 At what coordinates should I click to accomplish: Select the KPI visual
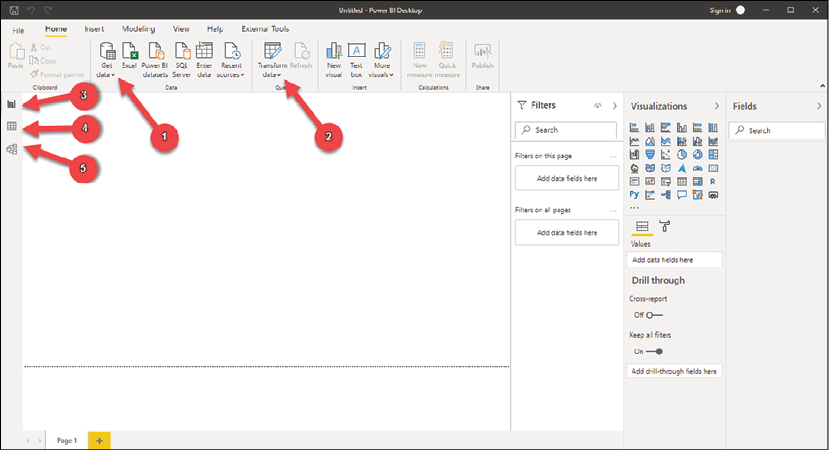(650, 181)
